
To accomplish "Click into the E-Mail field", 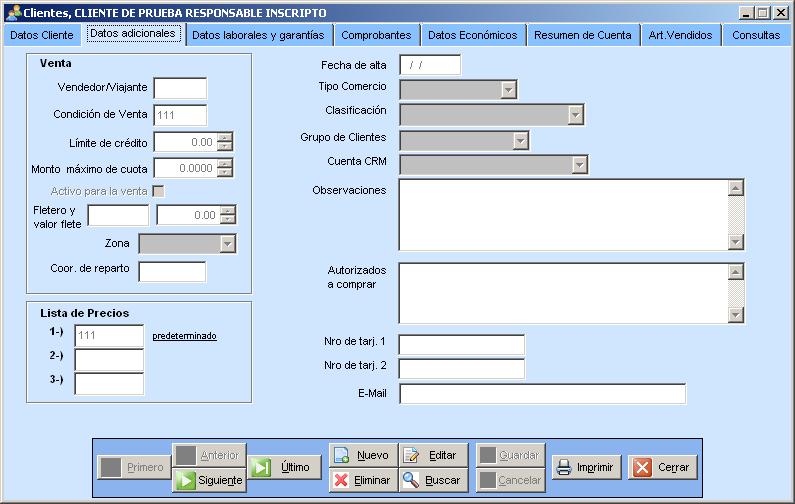I will tap(542, 394).
